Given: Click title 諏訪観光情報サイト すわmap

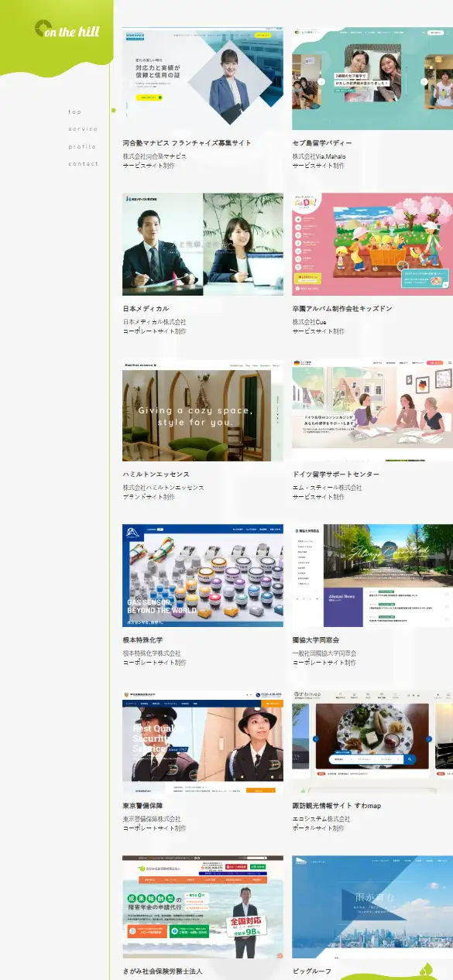Looking at the screenshot, I should click(x=337, y=806).
